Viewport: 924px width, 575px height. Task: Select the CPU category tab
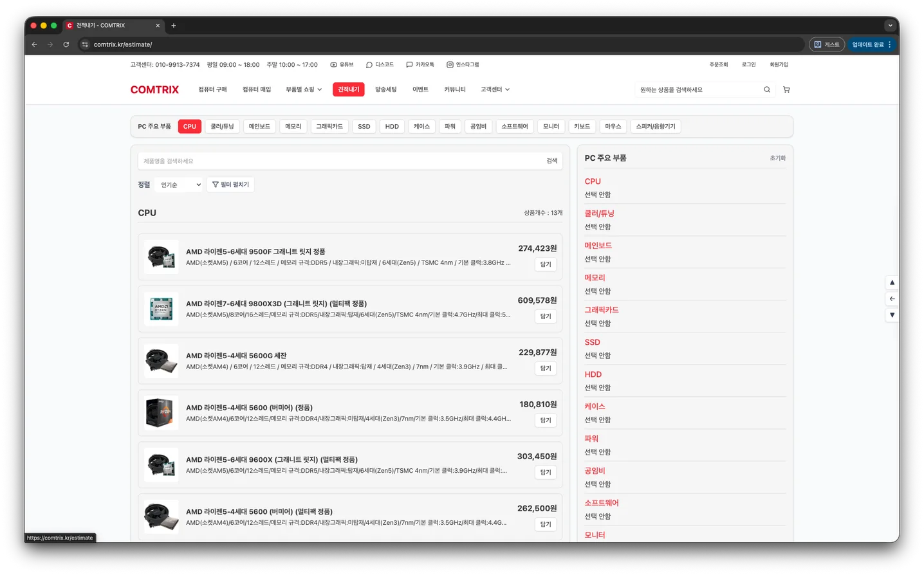(x=190, y=127)
